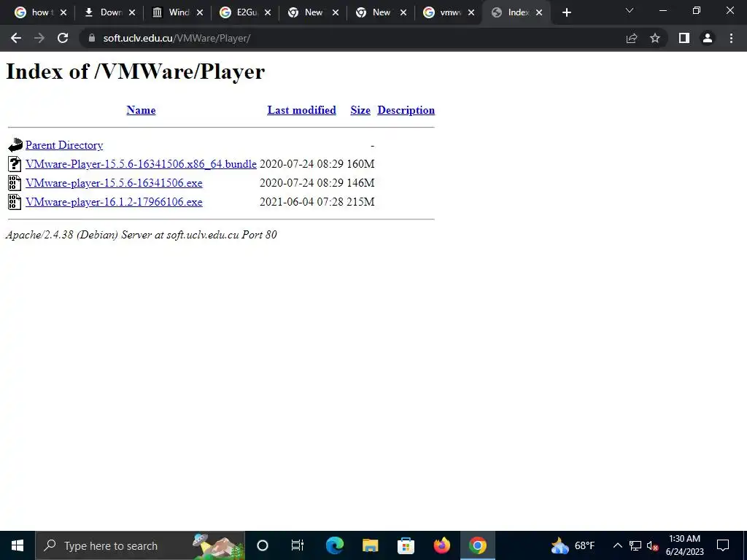This screenshot has height=560, width=747.
Task: Bookmark this page with the star icon
Action: pyautogui.click(x=655, y=38)
